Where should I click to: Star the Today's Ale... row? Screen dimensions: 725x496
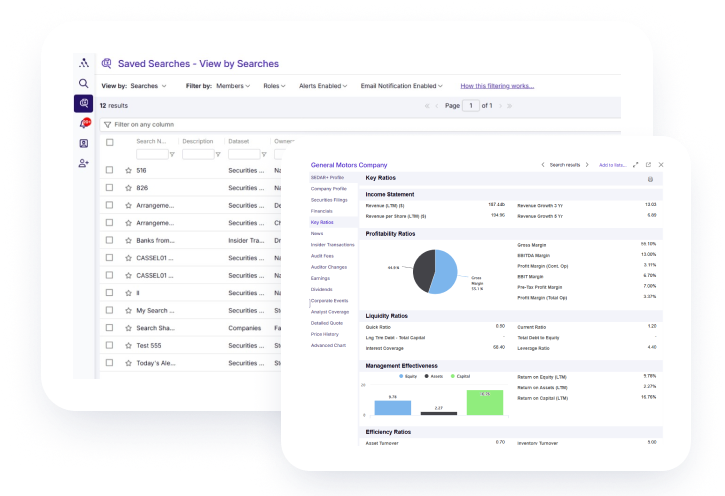129,363
